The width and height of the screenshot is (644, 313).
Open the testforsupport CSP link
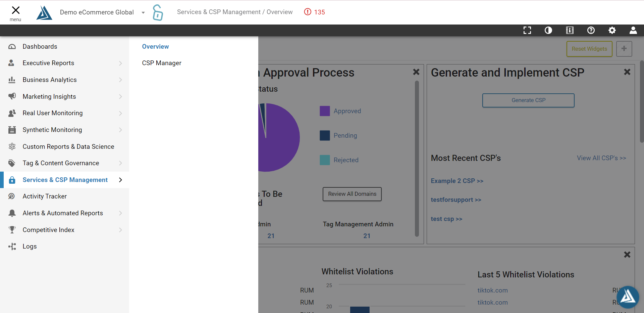[x=456, y=199]
